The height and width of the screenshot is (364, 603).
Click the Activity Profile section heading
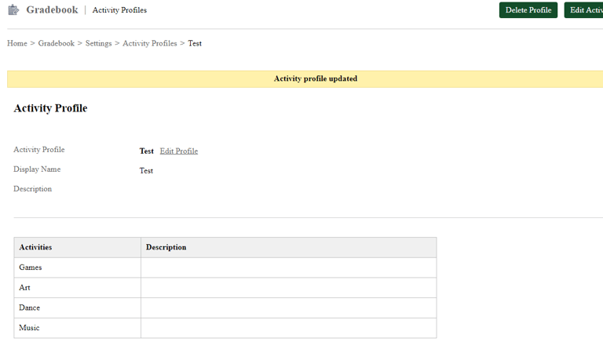(50, 108)
